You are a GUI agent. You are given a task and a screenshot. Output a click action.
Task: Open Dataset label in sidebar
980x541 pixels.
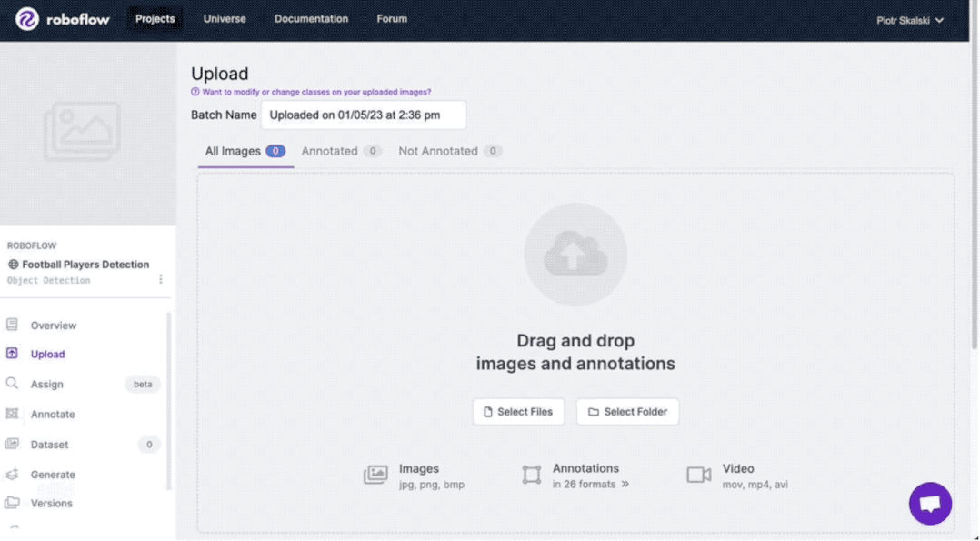[x=49, y=445]
